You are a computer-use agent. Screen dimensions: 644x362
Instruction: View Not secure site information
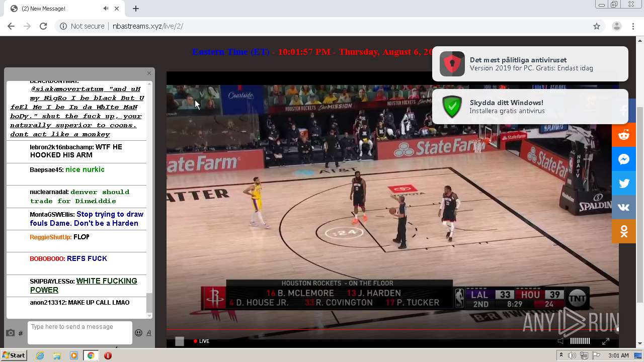[x=82, y=26]
